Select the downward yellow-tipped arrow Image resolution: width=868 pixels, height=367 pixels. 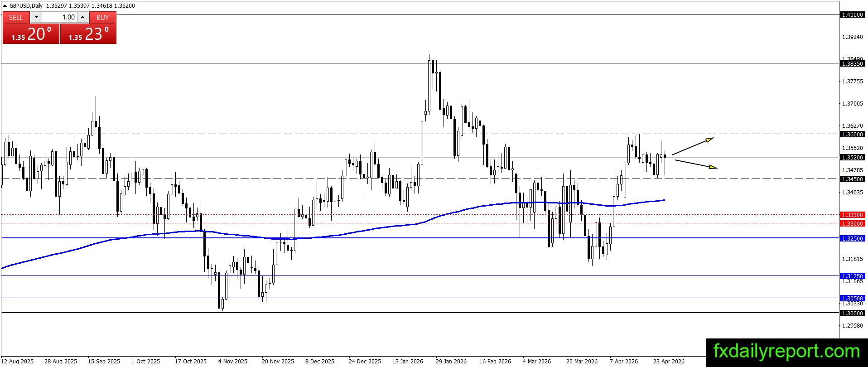pos(696,164)
